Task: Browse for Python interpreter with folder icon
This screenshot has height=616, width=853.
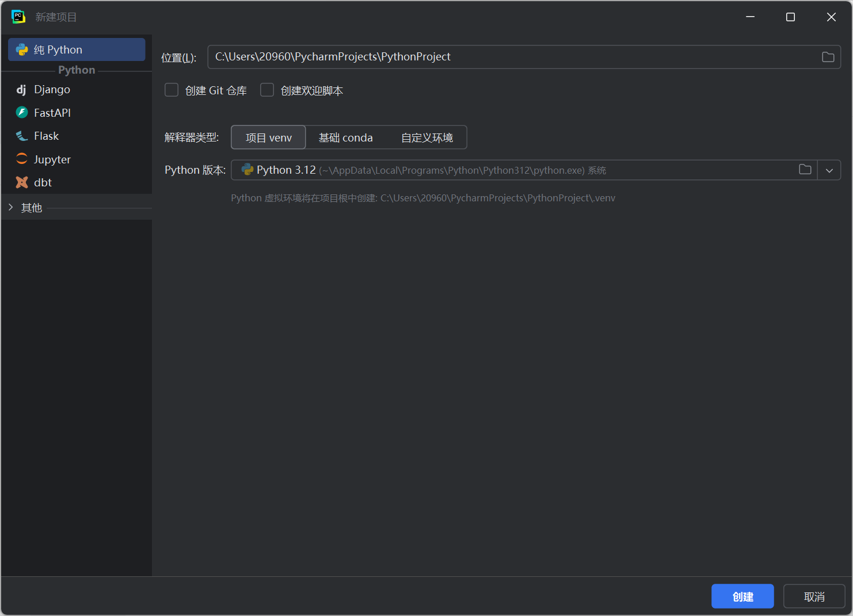Action: point(805,170)
